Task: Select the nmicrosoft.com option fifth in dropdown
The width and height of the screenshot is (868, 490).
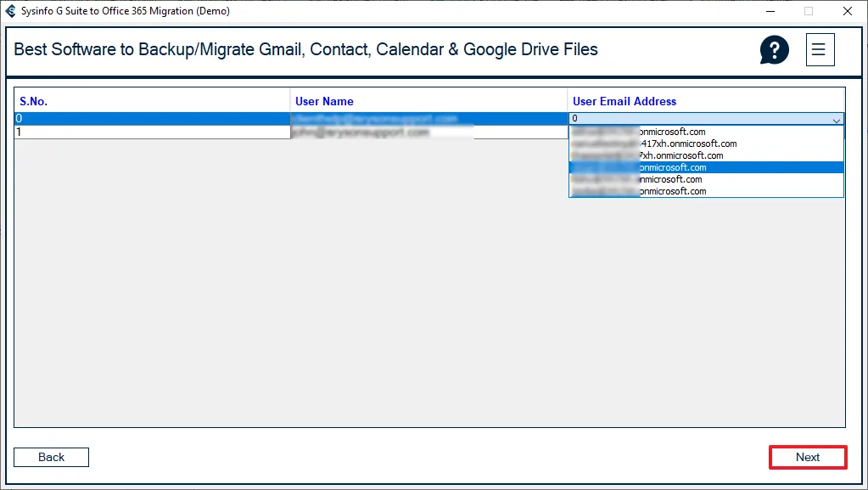Action: coord(706,179)
